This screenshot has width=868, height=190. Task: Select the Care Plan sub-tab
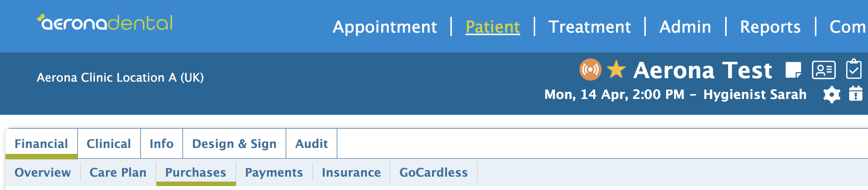click(x=118, y=172)
